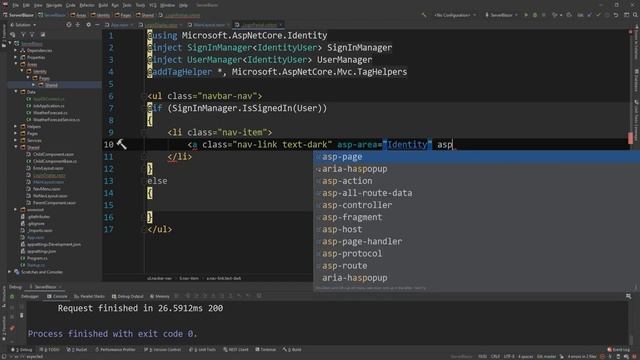
Task: Expand Scratches and Consoles node
Action: pos(10,272)
